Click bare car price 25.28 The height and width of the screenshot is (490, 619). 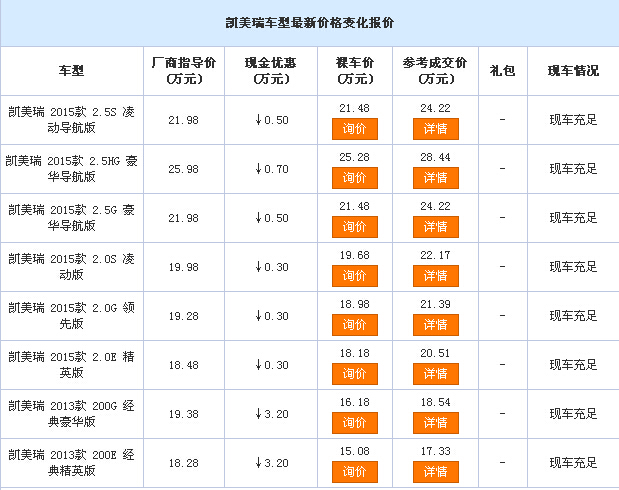[x=355, y=157]
